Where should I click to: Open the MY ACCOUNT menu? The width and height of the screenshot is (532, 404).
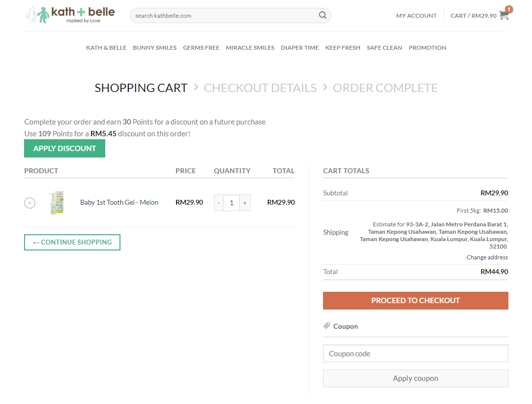pyautogui.click(x=416, y=15)
